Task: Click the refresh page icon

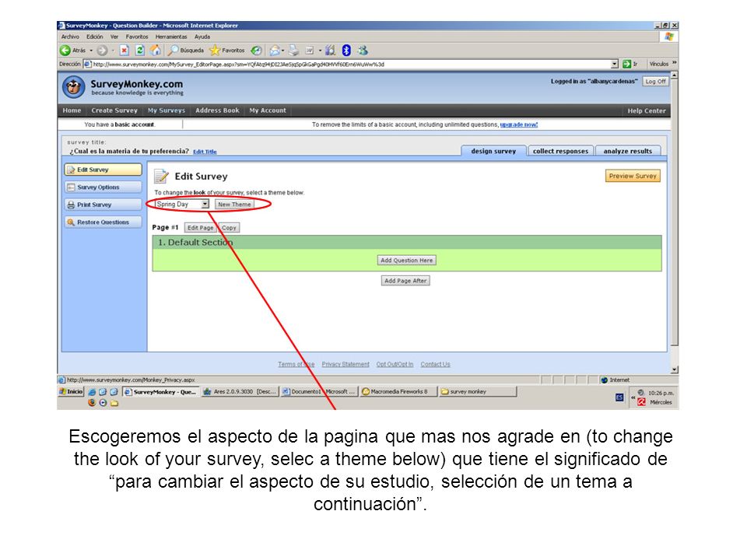Action: (139, 51)
